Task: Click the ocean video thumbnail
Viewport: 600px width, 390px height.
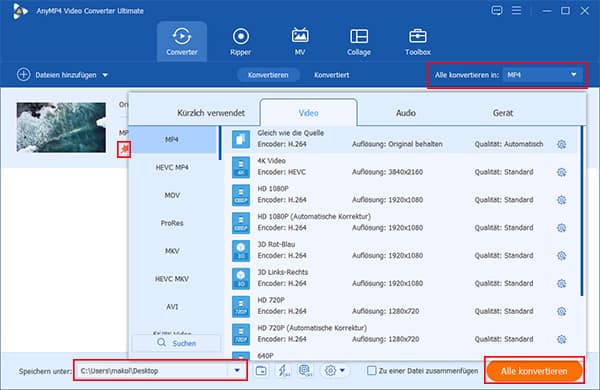Action: (61, 127)
